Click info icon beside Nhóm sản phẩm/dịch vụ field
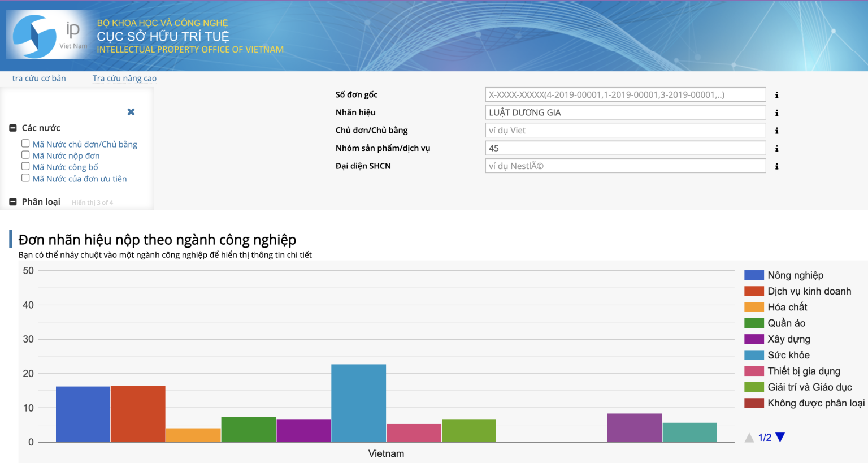The height and width of the screenshot is (463, 868). 776,149
